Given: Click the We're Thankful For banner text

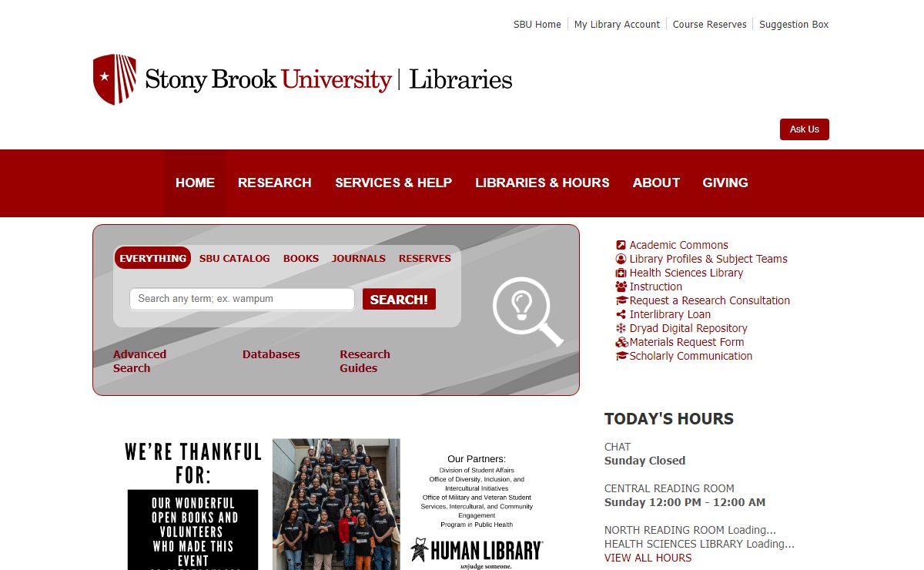Looking at the screenshot, I should (193, 463).
